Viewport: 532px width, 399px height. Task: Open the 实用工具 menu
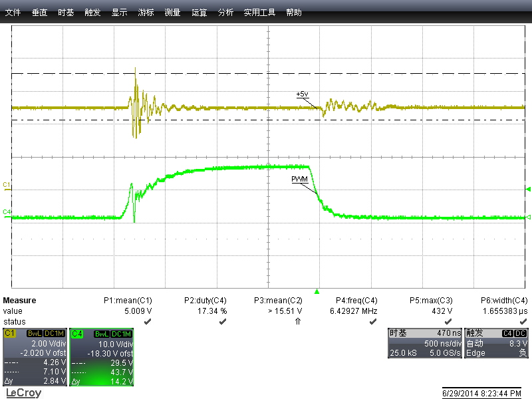(x=259, y=13)
